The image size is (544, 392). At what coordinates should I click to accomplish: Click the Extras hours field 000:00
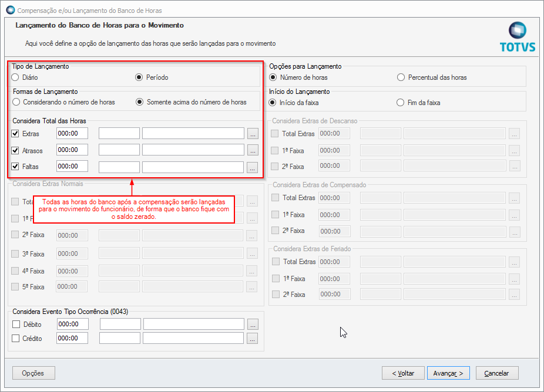tap(72, 133)
